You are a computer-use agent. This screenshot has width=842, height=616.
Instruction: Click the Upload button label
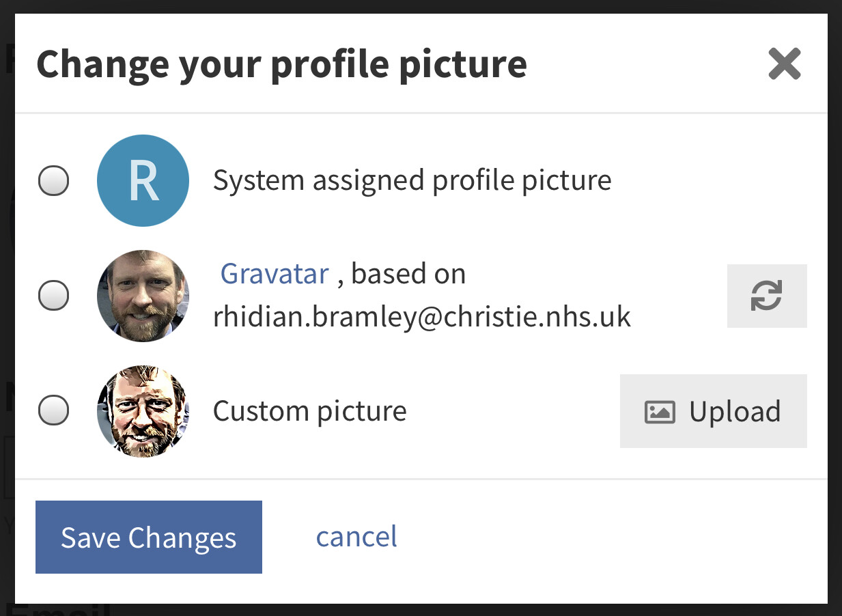(x=734, y=412)
